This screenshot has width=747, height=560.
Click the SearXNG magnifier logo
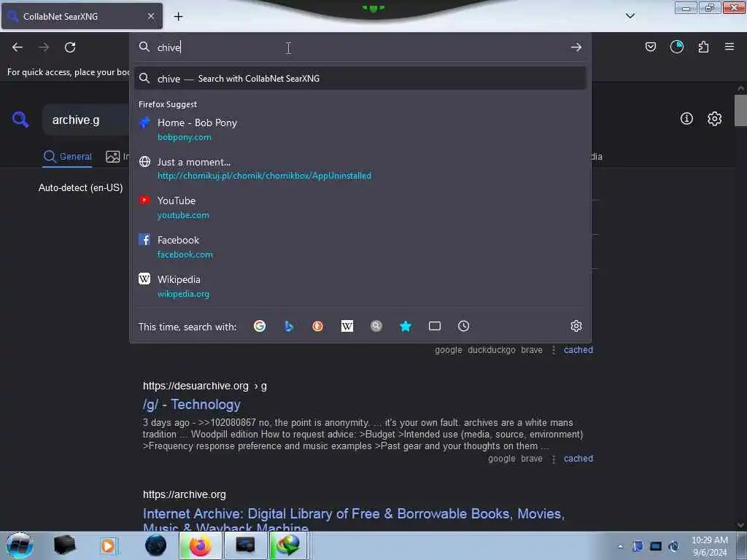[20, 119]
